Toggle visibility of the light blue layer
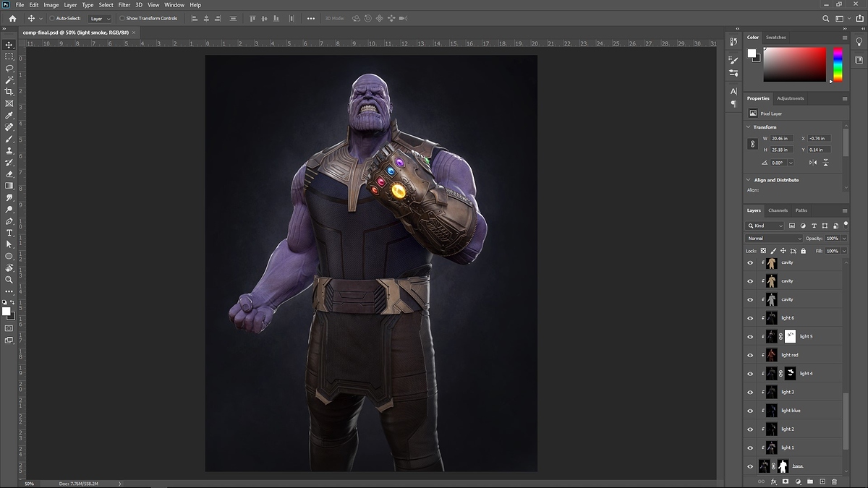The height and width of the screenshot is (488, 868). coord(750,411)
